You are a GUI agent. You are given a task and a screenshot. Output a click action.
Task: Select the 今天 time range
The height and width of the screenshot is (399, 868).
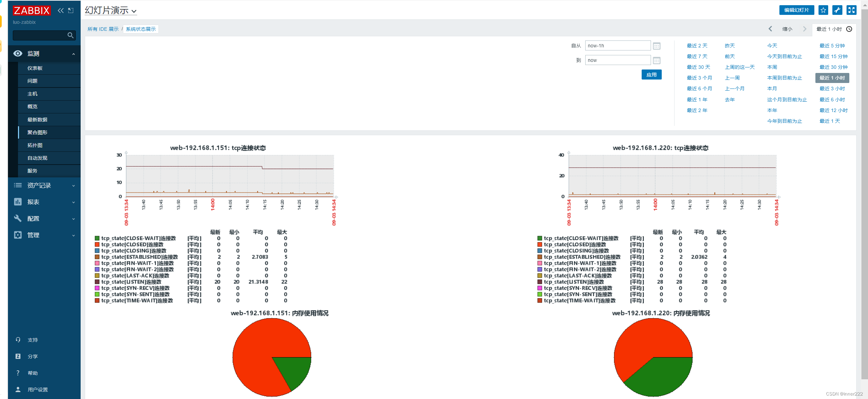tap(772, 46)
